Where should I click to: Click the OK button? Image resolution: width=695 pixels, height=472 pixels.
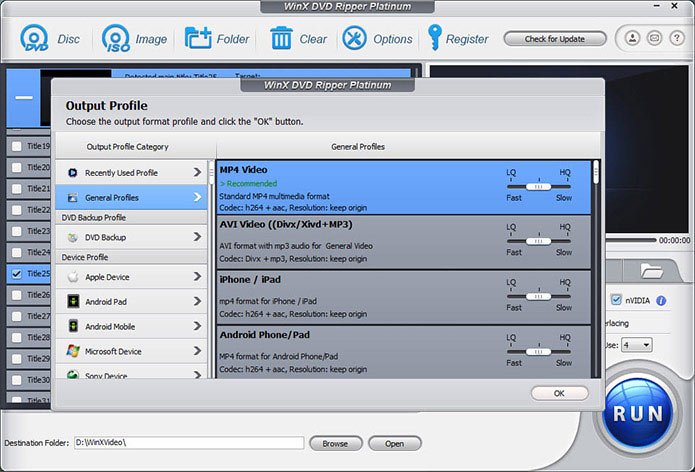point(559,393)
